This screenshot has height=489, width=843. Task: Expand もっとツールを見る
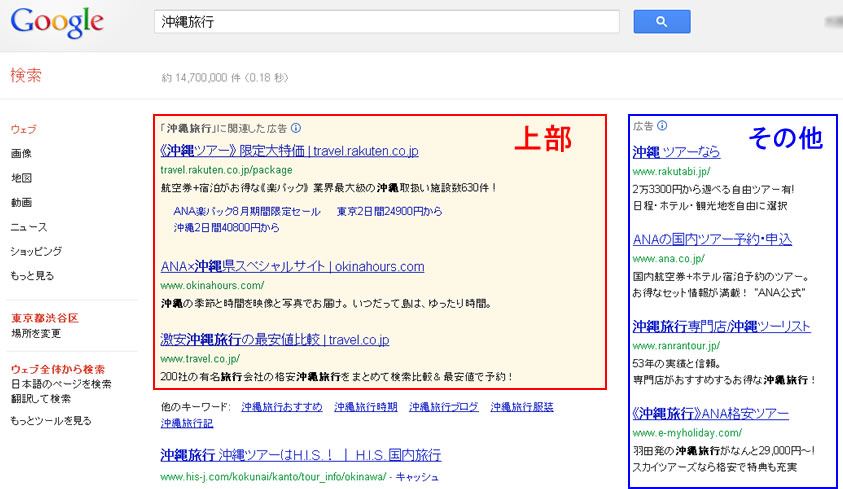(51, 420)
